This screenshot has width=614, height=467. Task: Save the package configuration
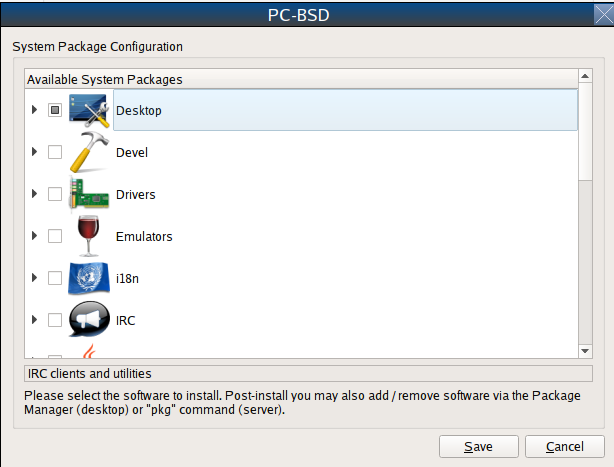point(479,446)
